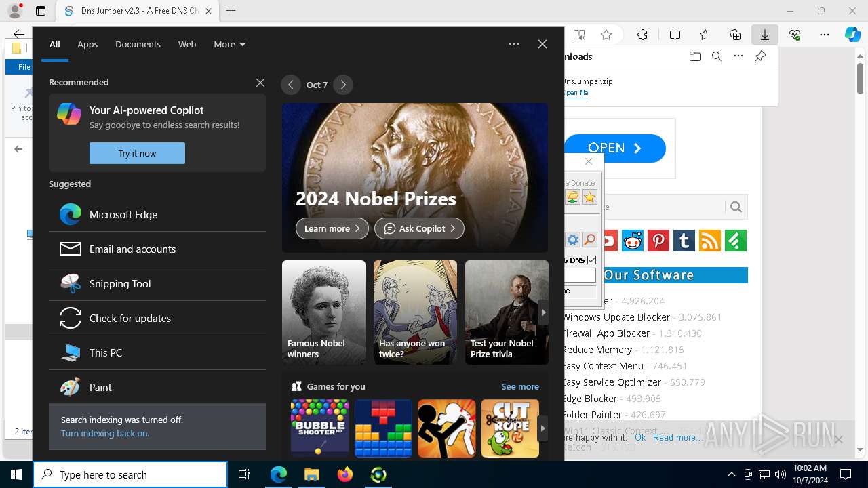
Task: Click Open file link for DnsJumper.zip
Action: coord(576,93)
